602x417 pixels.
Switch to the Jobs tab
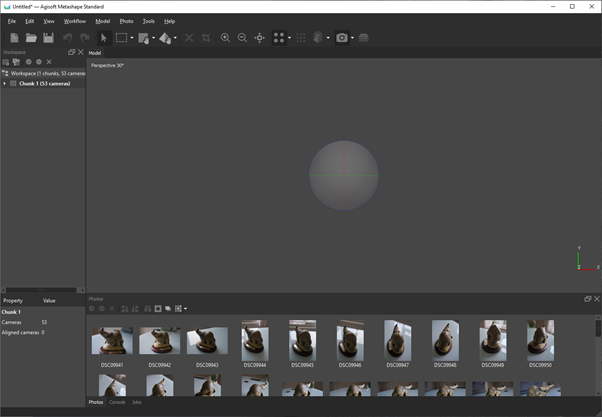[137, 402]
